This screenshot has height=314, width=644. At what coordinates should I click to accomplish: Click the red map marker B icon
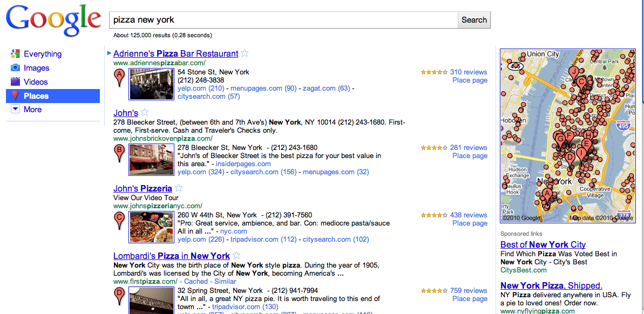[119, 152]
